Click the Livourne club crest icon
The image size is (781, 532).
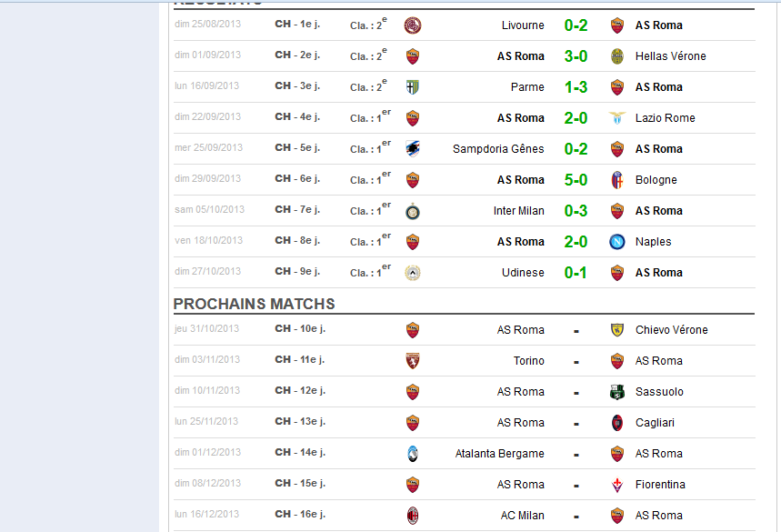(413, 25)
